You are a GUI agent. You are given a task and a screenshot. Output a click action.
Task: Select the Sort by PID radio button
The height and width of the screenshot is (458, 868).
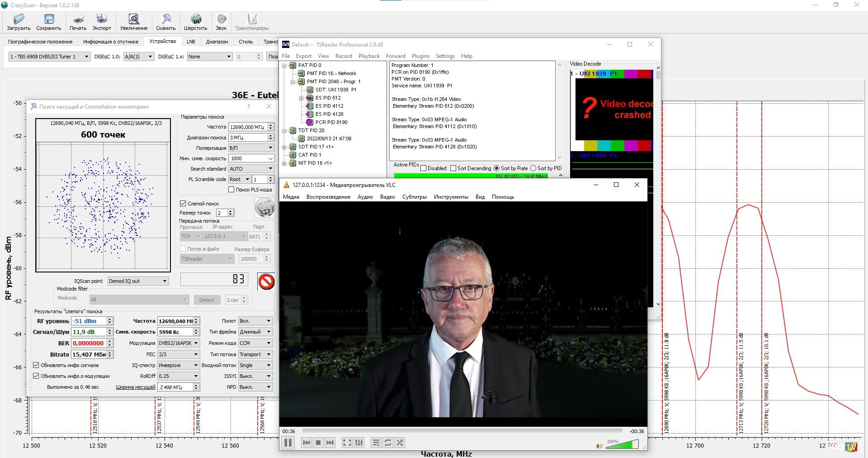[x=533, y=168]
